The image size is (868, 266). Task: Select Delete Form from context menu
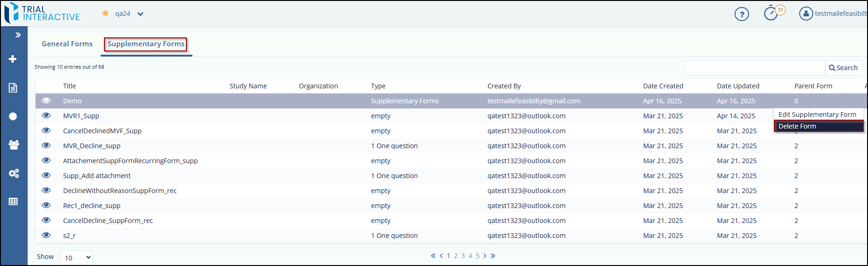click(818, 126)
